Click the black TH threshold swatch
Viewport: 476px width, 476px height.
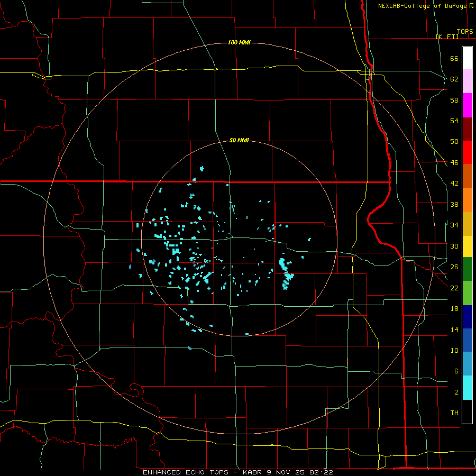tap(467, 411)
